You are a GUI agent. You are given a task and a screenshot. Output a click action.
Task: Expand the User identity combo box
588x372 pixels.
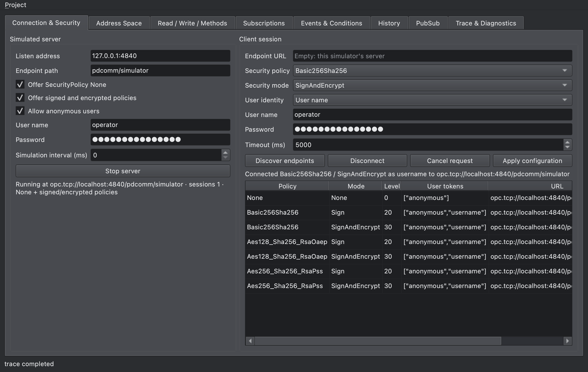[x=432, y=100]
